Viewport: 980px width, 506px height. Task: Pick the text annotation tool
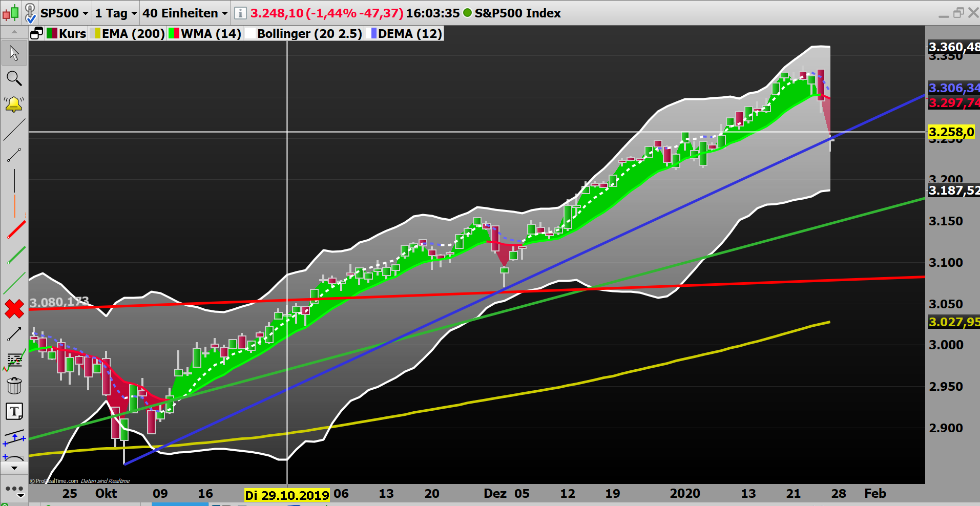[x=15, y=411]
